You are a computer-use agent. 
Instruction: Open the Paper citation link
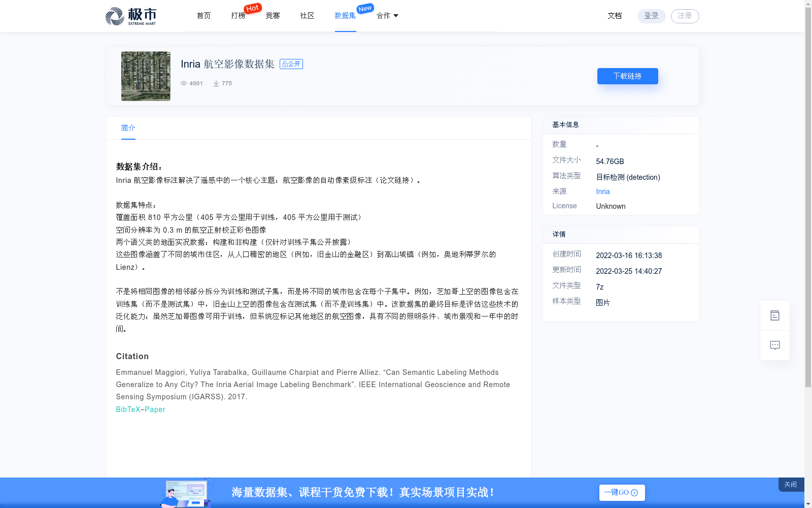point(155,409)
